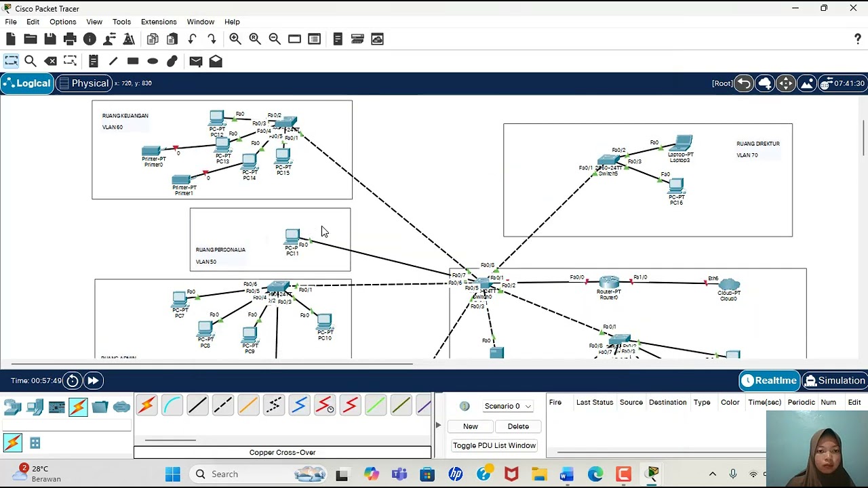The height and width of the screenshot is (488, 868).
Task: Fast forward time
Action: (93, 381)
